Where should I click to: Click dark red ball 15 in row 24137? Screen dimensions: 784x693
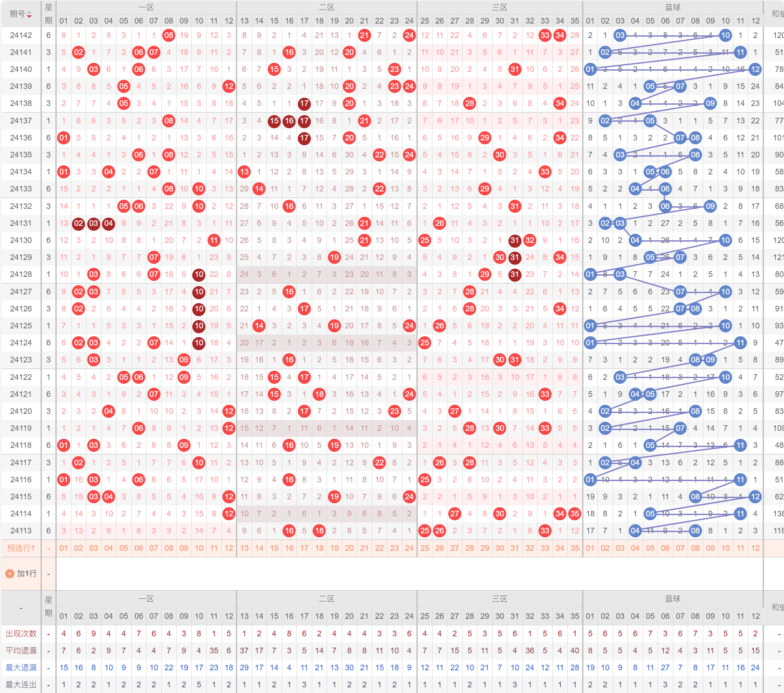coord(274,121)
